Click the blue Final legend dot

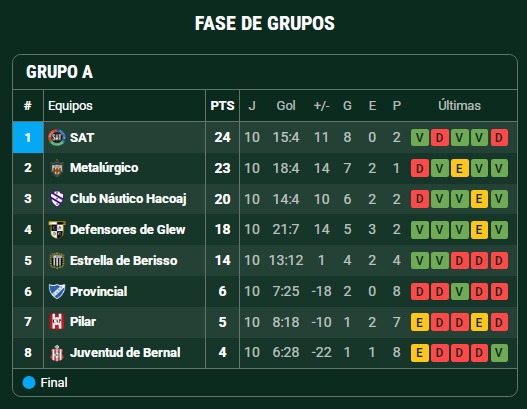pyautogui.click(x=29, y=383)
